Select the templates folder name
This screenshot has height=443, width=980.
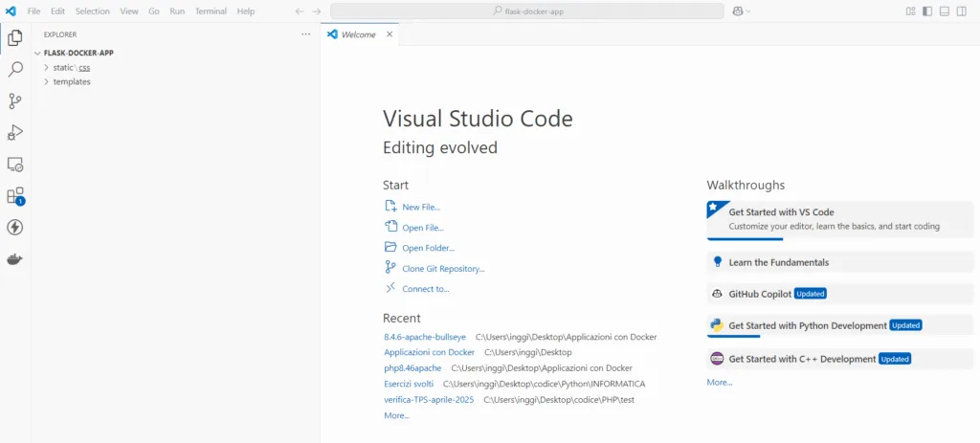click(x=72, y=82)
